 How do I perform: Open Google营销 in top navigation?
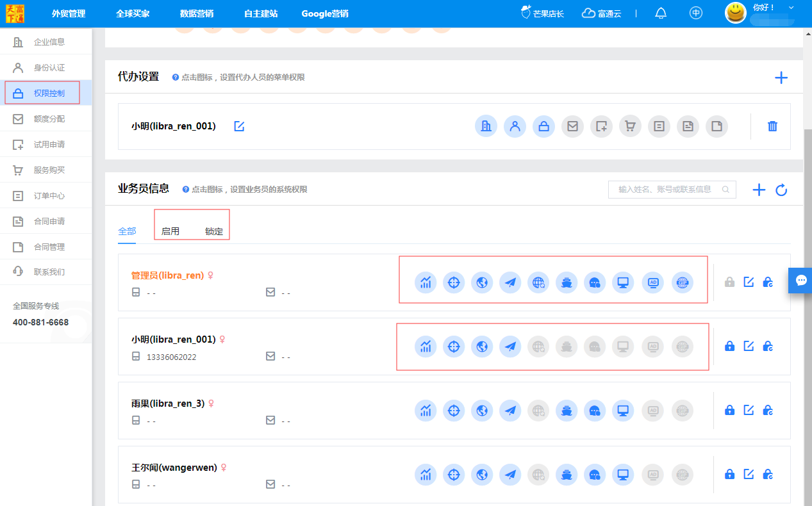325,13
